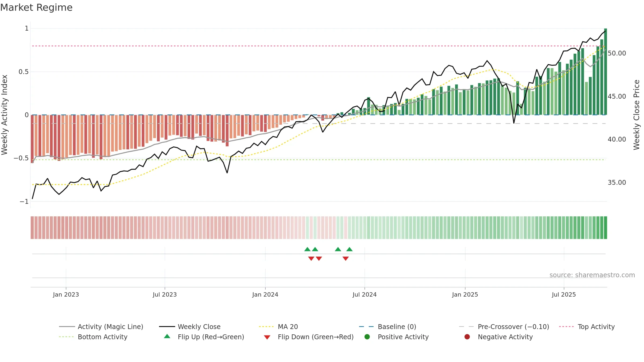The width and height of the screenshot is (644, 362).
Task: Click the Jan 2024 x-axis label
Action: pos(265,295)
